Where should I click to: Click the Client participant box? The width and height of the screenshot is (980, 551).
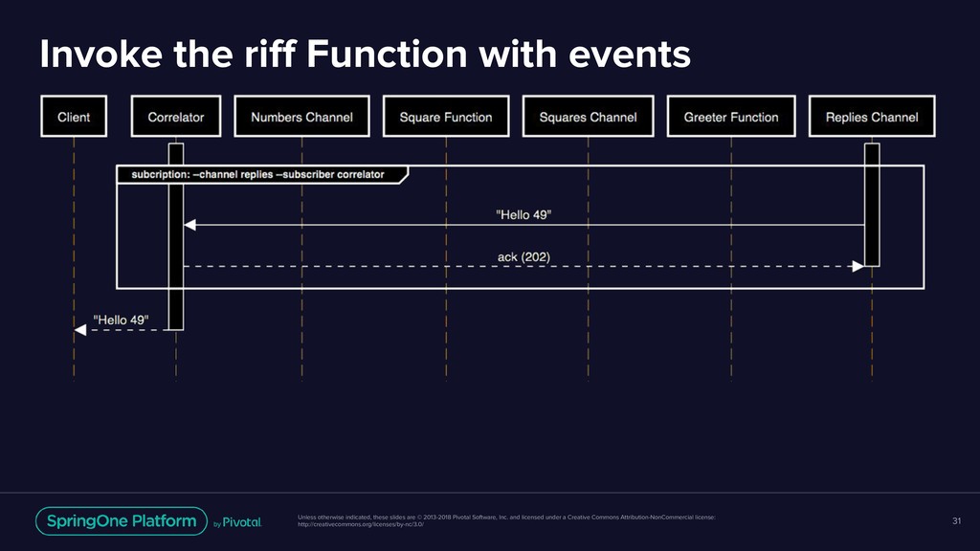(x=74, y=116)
